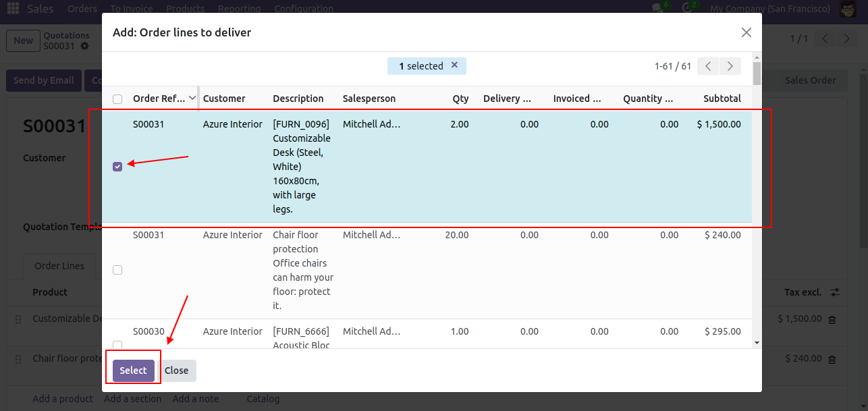Viewport: 868px width, 411px height.
Task: Click the dialog vertical scrollbar down arrow
Action: point(757,343)
